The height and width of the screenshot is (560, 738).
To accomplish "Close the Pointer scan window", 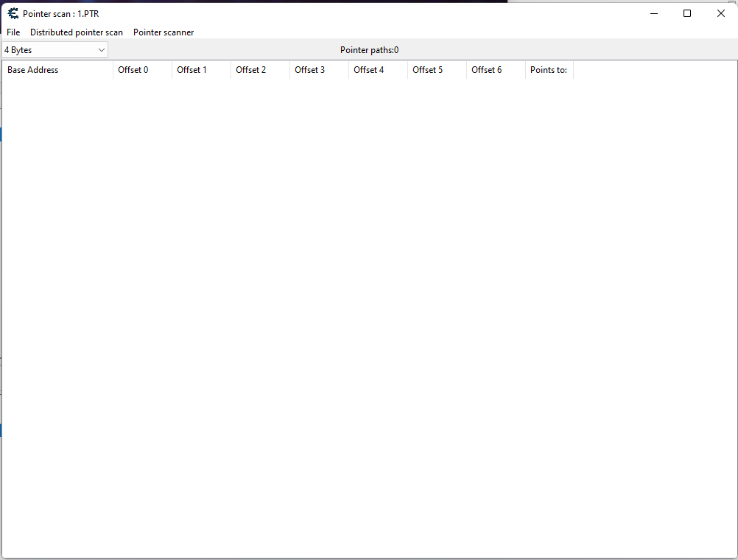I will (x=721, y=13).
